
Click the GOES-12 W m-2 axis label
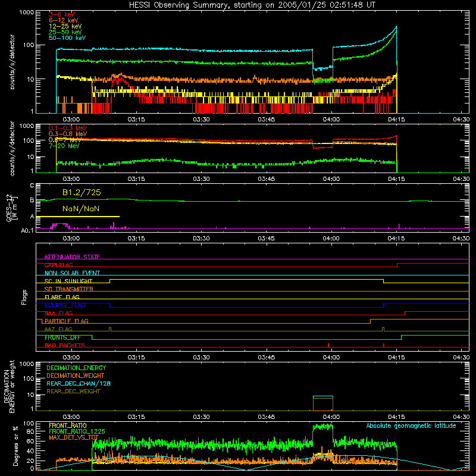[12, 208]
